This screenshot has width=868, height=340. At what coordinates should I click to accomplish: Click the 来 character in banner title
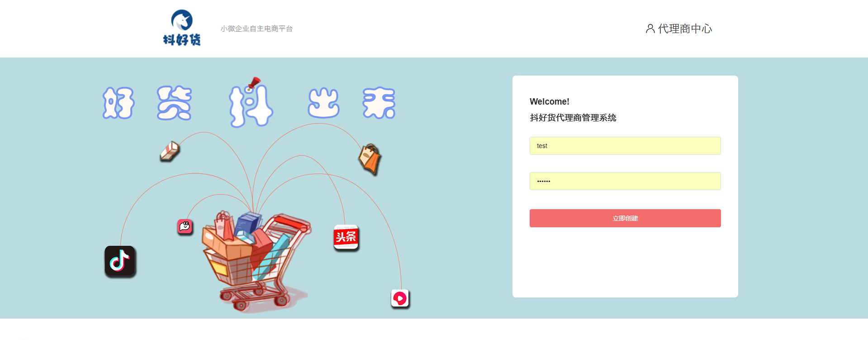click(x=379, y=103)
